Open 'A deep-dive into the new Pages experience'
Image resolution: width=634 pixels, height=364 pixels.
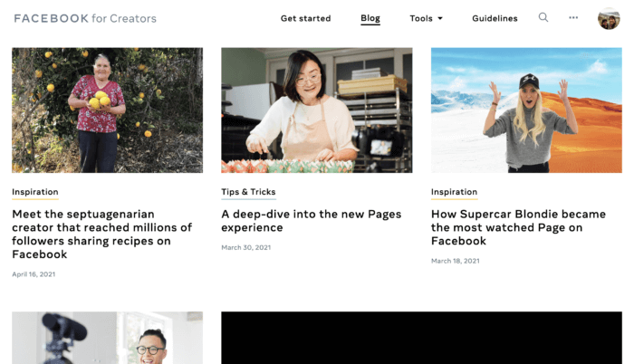tap(312, 221)
